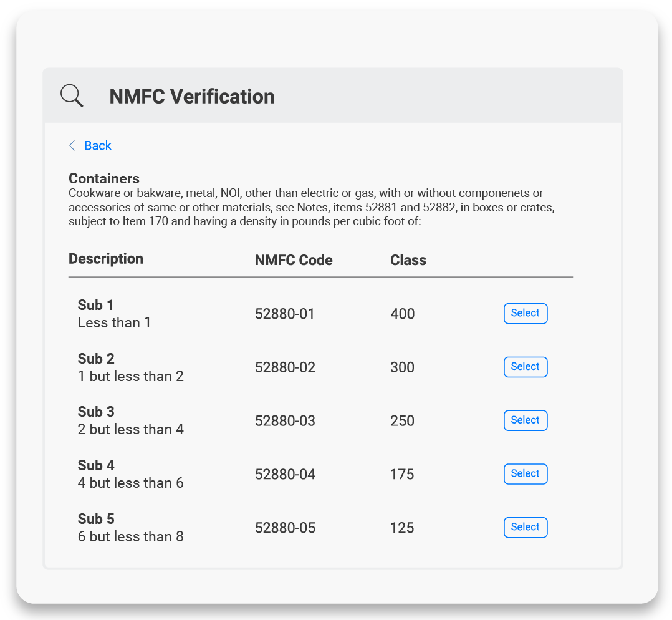This screenshot has height=620, width=672.
Task: Choose the Select button for 52880-03
Action: 526,420
